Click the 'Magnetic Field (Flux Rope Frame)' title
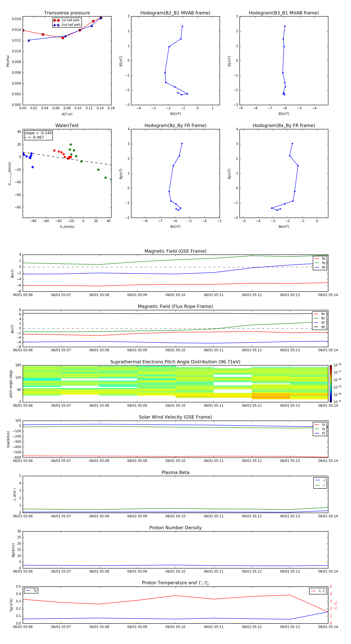 pyautogui.click(x=175, y=307)
